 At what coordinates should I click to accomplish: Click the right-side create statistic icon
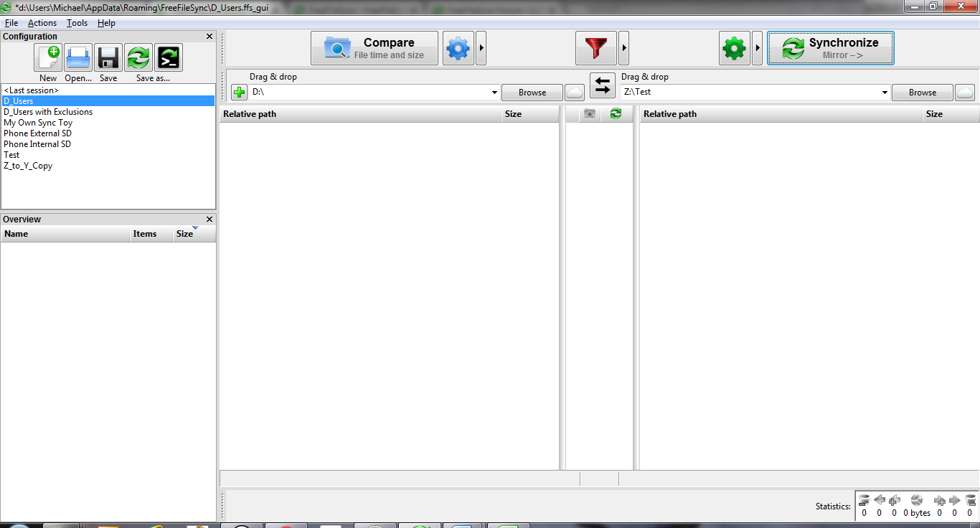point(939,500)
